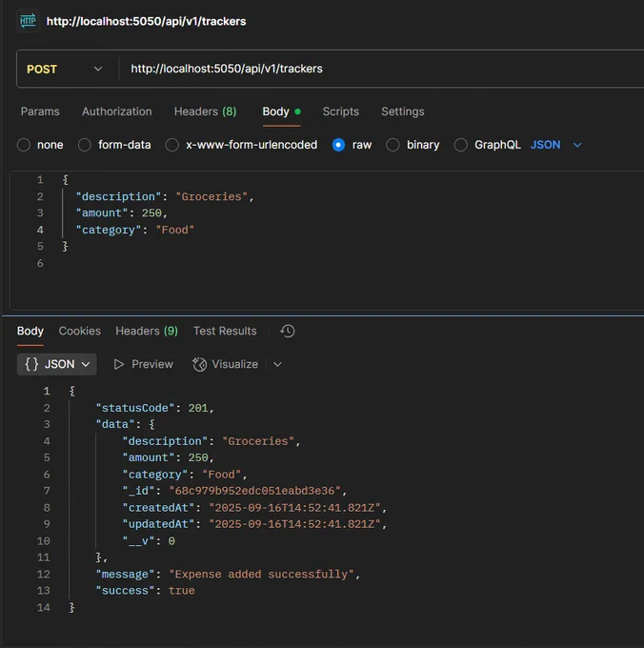Click the "data": { response line
The image size is (644, 648).
(x=125, y=424)
